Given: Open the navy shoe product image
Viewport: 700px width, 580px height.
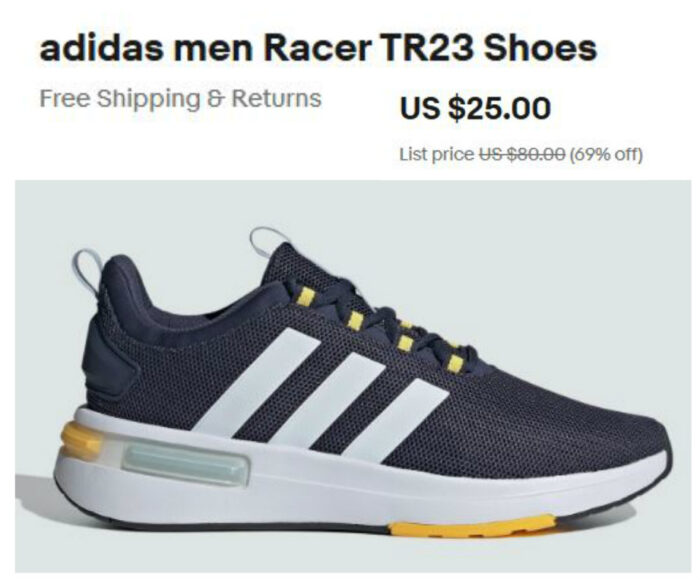Looking at the screenshot, I should 353,376.
